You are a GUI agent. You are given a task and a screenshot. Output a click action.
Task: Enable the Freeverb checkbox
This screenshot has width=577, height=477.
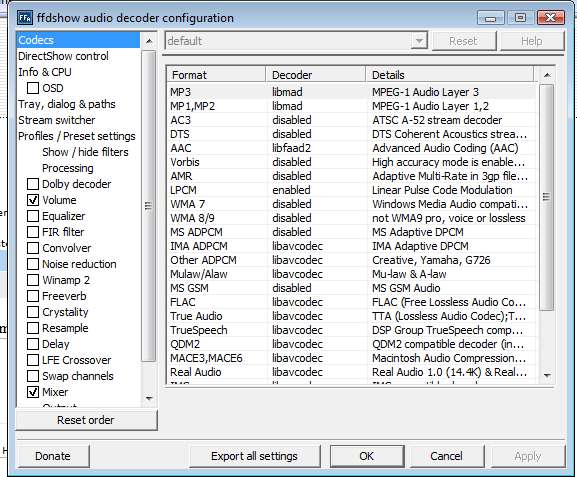tap(33, 296)
